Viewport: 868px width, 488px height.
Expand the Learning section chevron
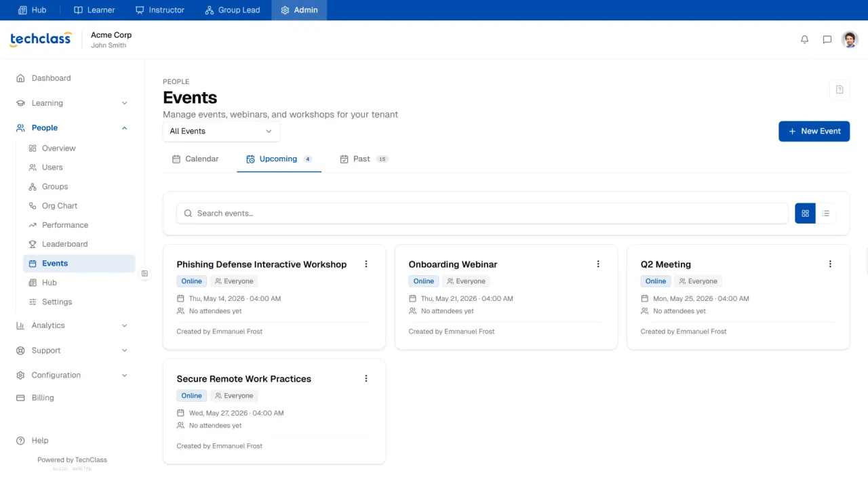coord(124,103)
